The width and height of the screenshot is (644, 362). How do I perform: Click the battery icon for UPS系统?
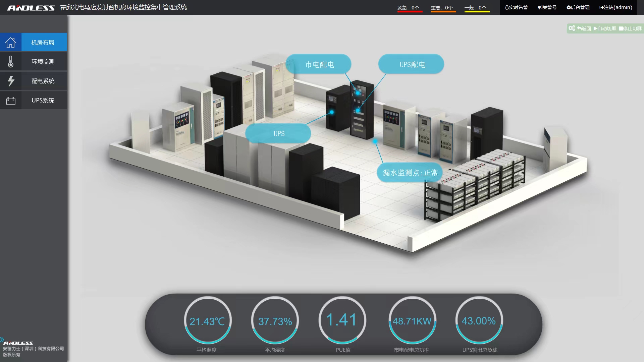11,100
